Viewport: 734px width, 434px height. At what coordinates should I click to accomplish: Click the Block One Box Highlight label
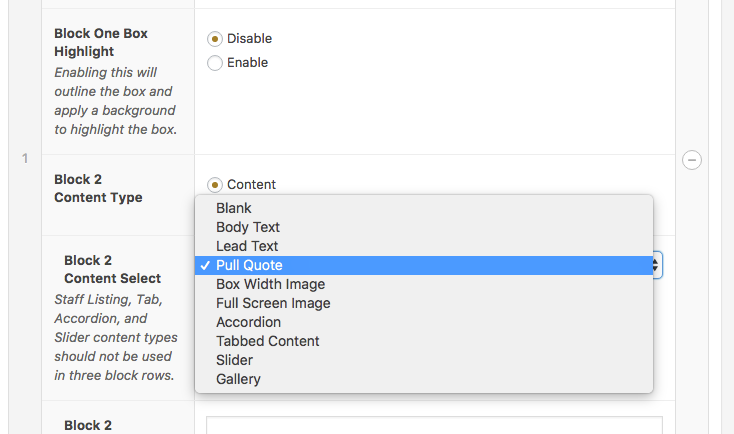coord(101,42)
